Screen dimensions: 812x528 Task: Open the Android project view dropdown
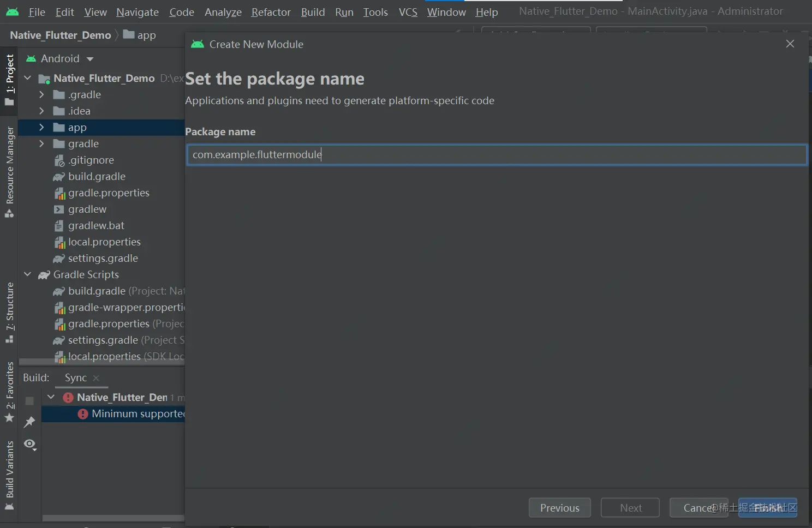pos(60,58)
